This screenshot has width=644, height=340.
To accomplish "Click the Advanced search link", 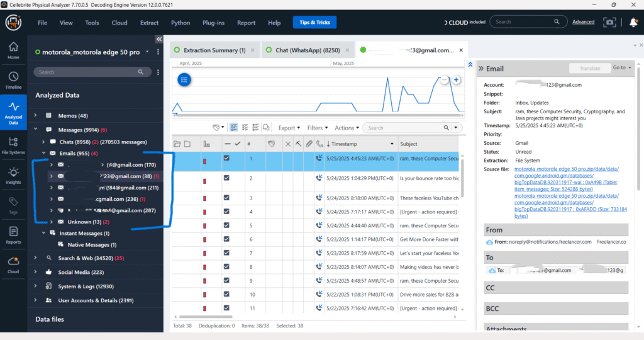I will click(583, 22).
